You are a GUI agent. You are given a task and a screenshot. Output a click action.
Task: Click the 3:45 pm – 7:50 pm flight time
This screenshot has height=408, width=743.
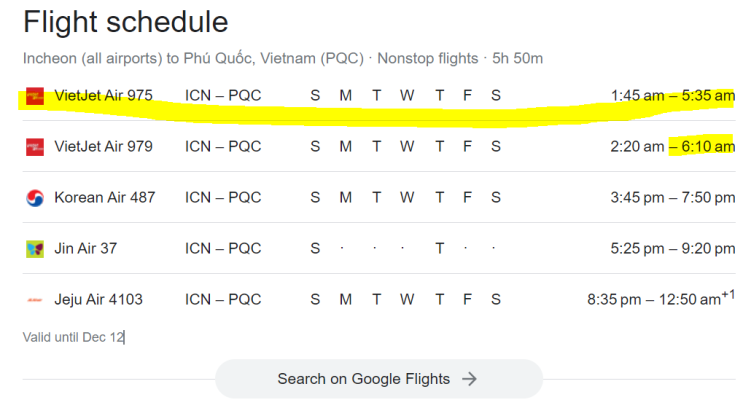672,198
